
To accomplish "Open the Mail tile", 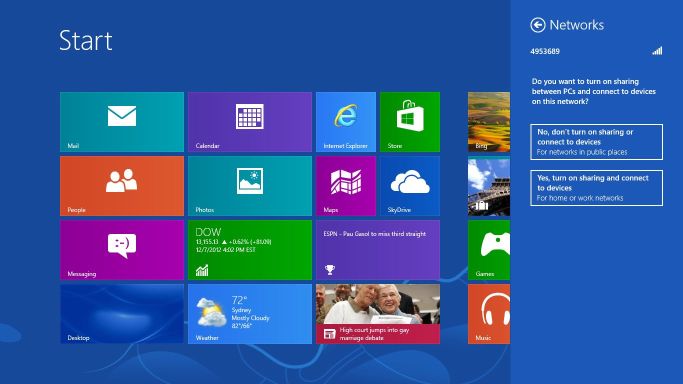I will coord(122,122).
